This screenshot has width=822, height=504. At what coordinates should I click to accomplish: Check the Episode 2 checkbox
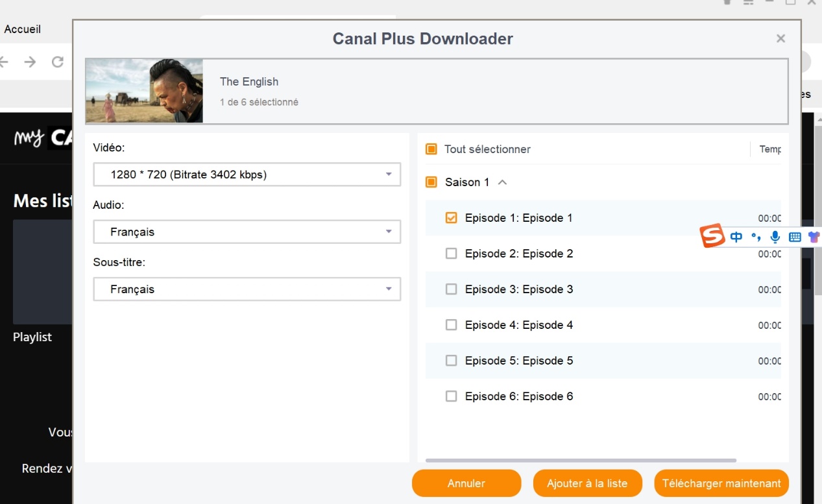pos(452,254)
